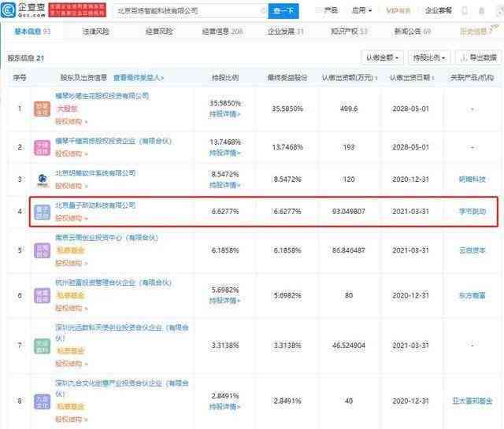
Task: Open the 亚太富邦基金 related link in row 8
Action: click(472, 401)
